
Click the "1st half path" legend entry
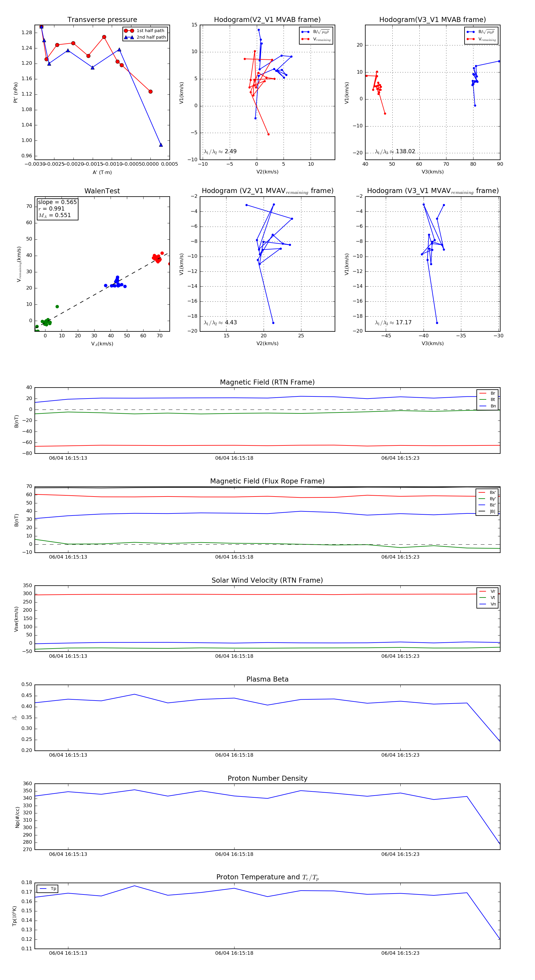coord(145,31)
